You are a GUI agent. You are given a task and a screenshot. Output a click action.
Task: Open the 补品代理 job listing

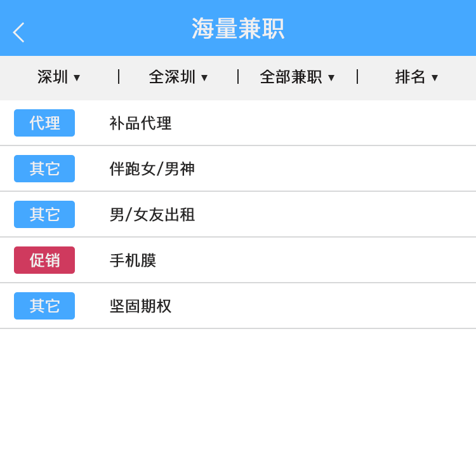coord(140,123)
